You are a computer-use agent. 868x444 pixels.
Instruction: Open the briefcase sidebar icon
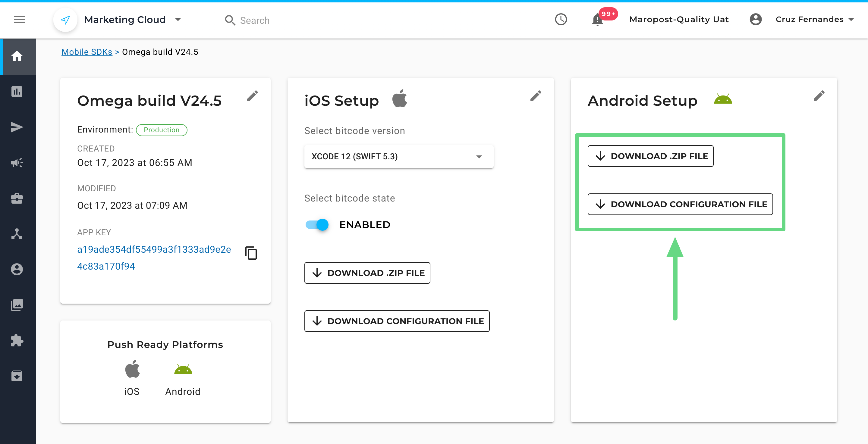point(17,199)
